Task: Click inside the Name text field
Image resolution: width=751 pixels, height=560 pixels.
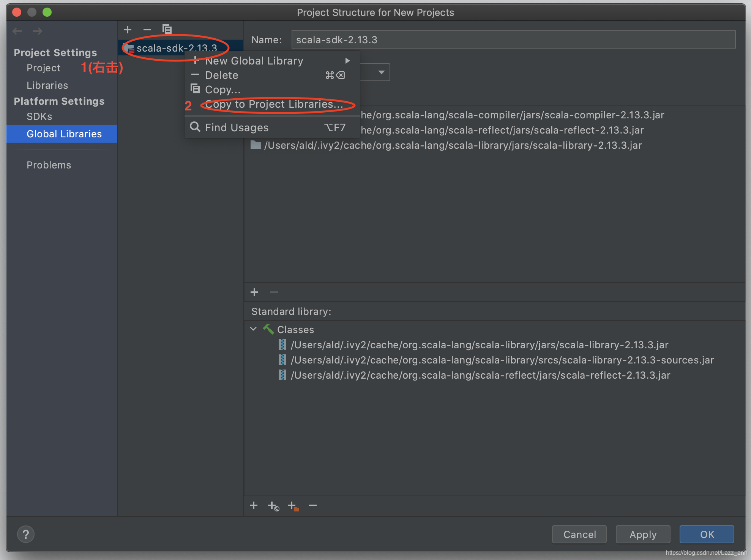Action: [513, 40]
